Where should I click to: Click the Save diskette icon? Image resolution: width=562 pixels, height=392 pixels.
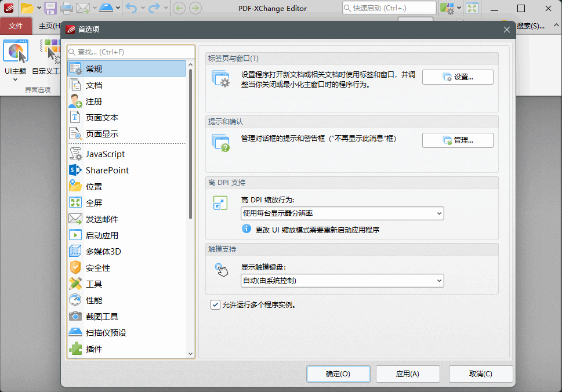click(50, 8)
